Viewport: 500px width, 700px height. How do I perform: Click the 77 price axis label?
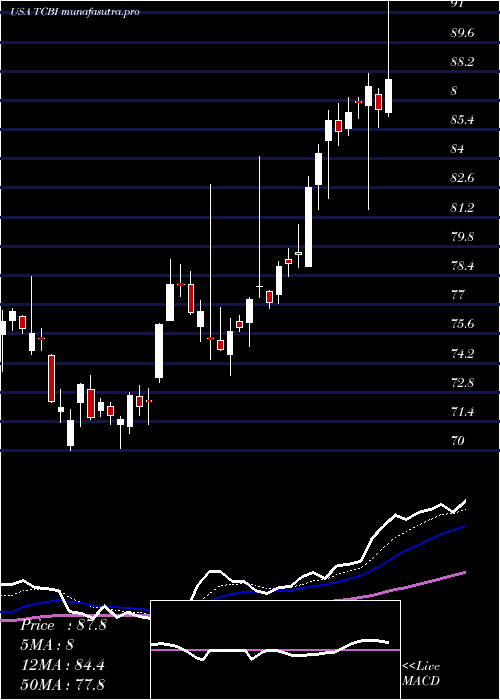click(458, 295)
